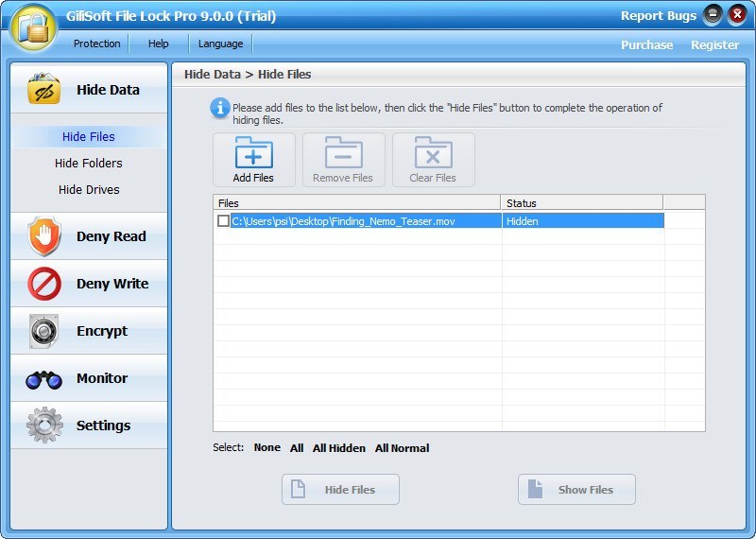Click the Settings gear icon
Image resolution: width=756 pixels, height=539 pixels.
pyautogui.click(x=44, y=426)
